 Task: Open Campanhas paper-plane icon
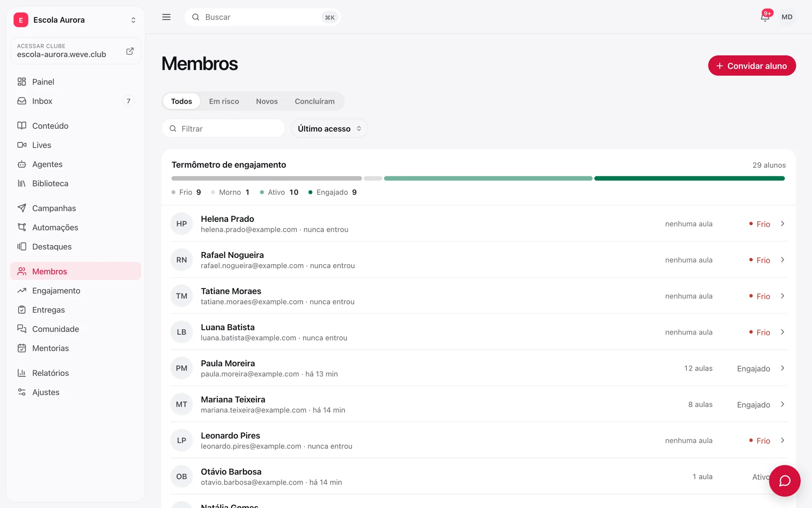[x=22, y=208]
